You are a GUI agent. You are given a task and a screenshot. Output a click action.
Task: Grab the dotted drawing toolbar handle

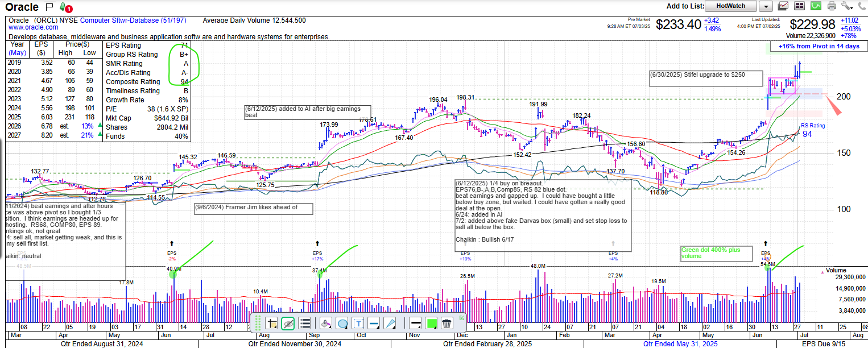point(257,324)
